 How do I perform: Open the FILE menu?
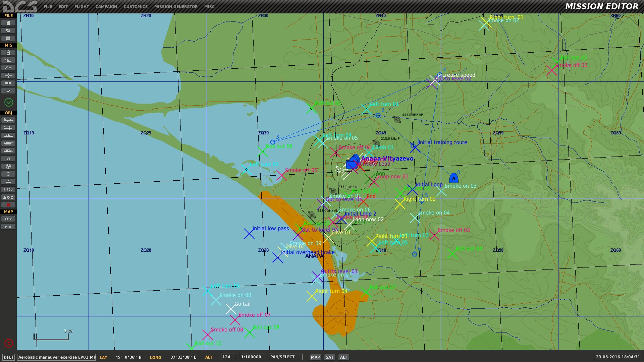[48, 6]
